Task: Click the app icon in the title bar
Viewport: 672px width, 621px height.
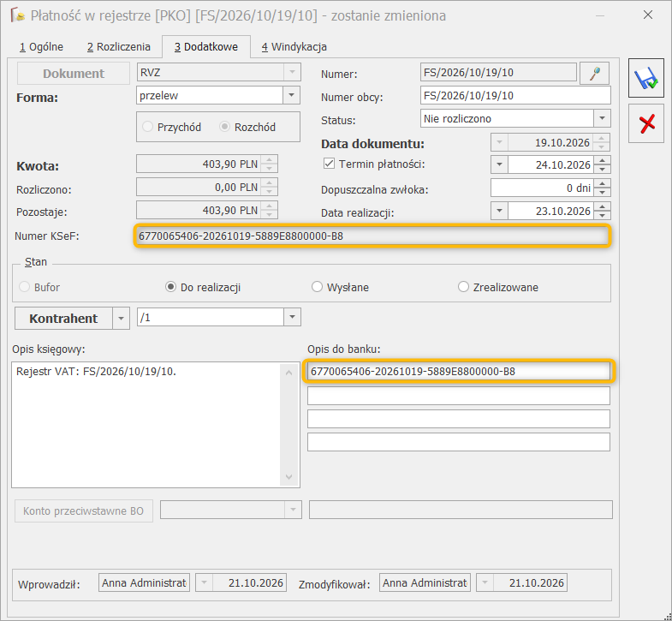Action: coord(18,15)
